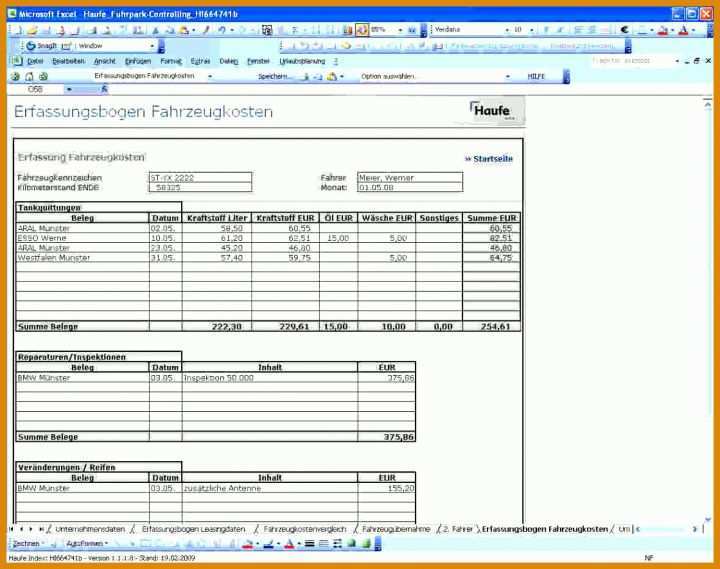Viewport: 720px width, 569px height.
Task: Toggle the highlighted Drawing toolbar icon
Action: point(362,30)
